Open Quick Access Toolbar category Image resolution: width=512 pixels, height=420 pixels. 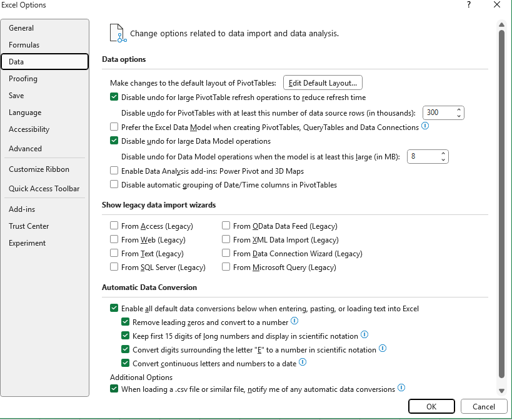tap(45, 188)
